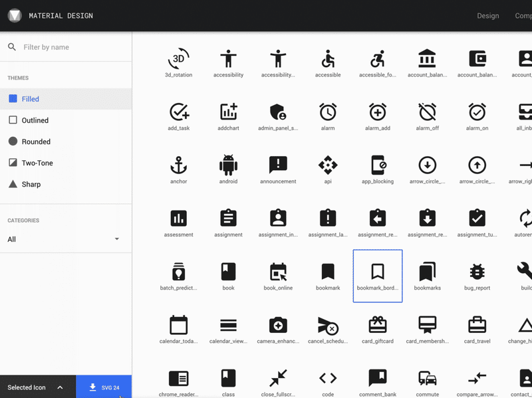This screenshot has width=532, height=398.
Task: Select the comment_bank icon
Action: [x=378, y=378]
